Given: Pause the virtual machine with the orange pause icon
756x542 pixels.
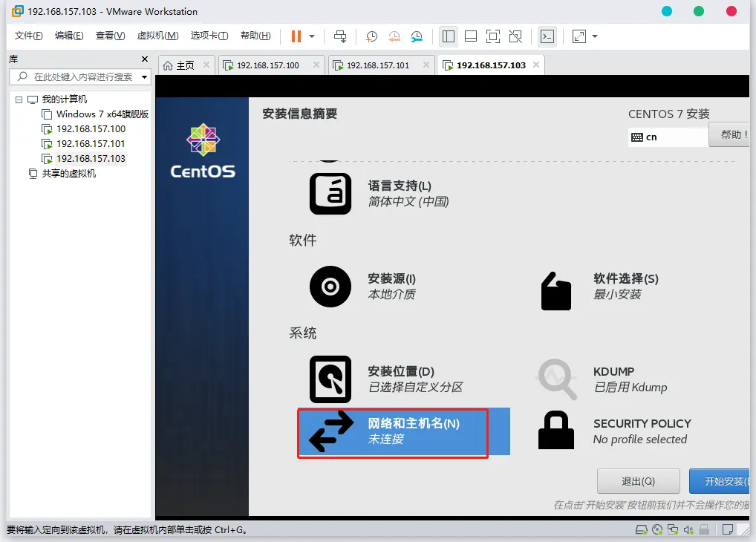Looking at the screenshot, I should [x=296, y=36].
